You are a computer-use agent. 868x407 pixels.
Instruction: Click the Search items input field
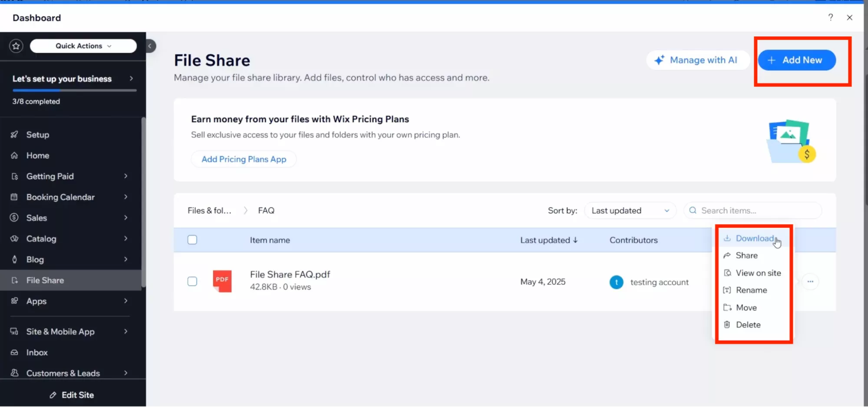[756, 211]
